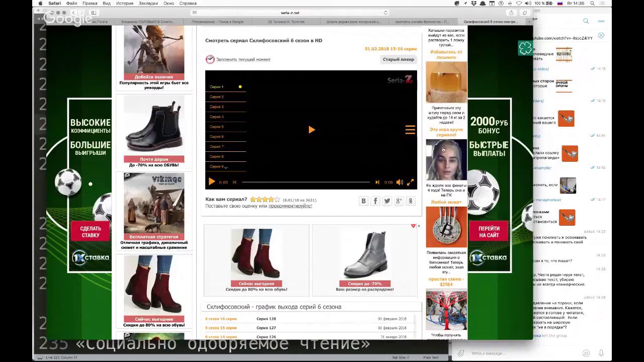The image size is (644, 362).
Task: Click the play button in the player control bar
Action: [x=211, y=182]
